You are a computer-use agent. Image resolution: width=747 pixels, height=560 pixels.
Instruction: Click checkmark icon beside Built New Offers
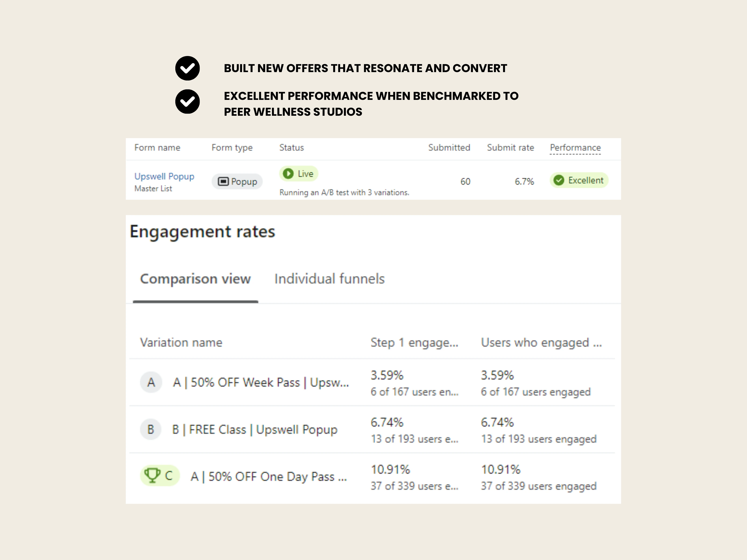point(187,68)
